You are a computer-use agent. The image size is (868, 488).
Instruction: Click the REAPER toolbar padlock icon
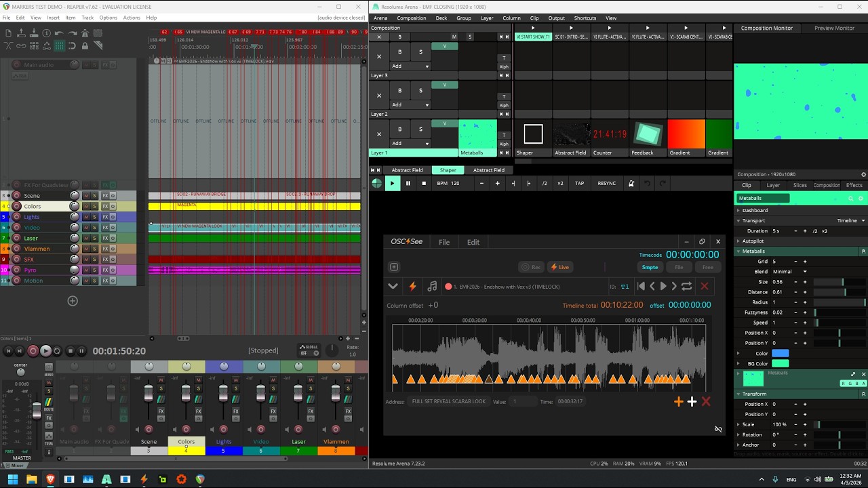(x=85, y=45)
